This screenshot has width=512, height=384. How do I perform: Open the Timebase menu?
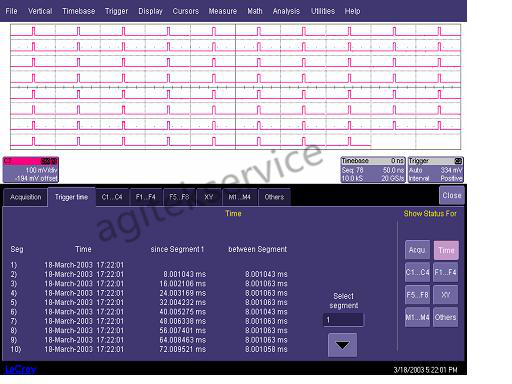(x=79, y=11)
